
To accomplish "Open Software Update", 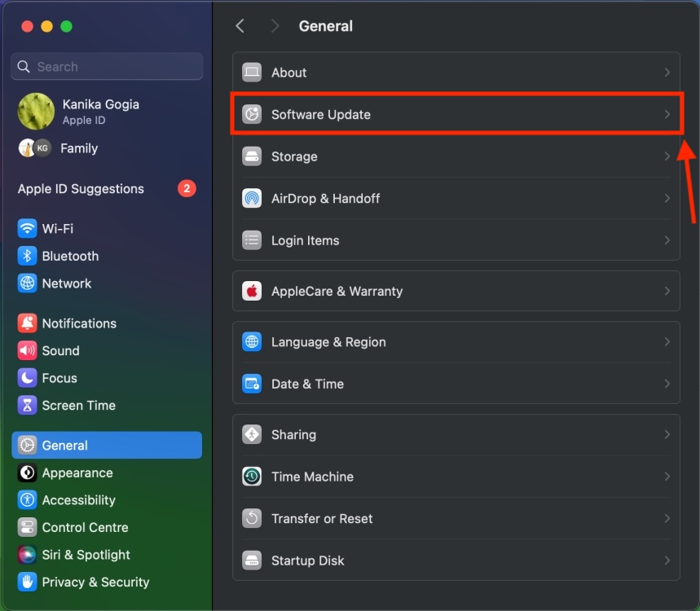I will tap(456, 115).
